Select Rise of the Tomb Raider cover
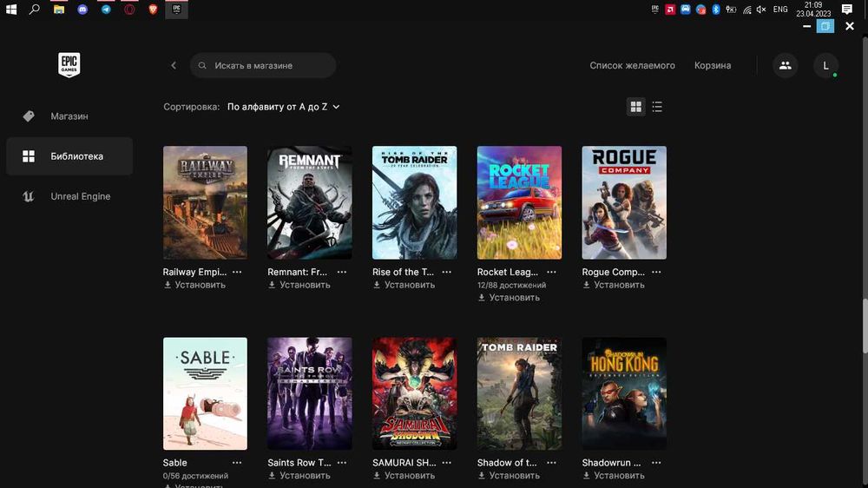The height and width of the screenshot is (488, 868). [415, 202]
